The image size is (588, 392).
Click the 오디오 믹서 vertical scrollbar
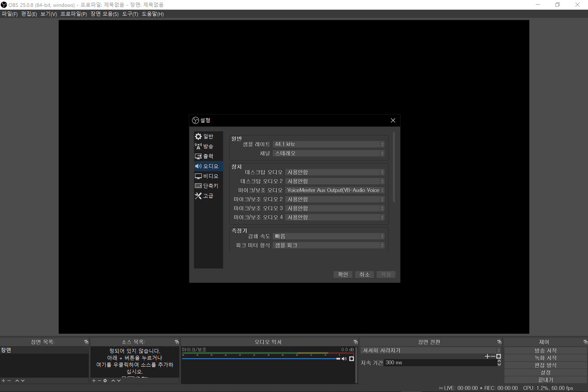click(356, 365)
